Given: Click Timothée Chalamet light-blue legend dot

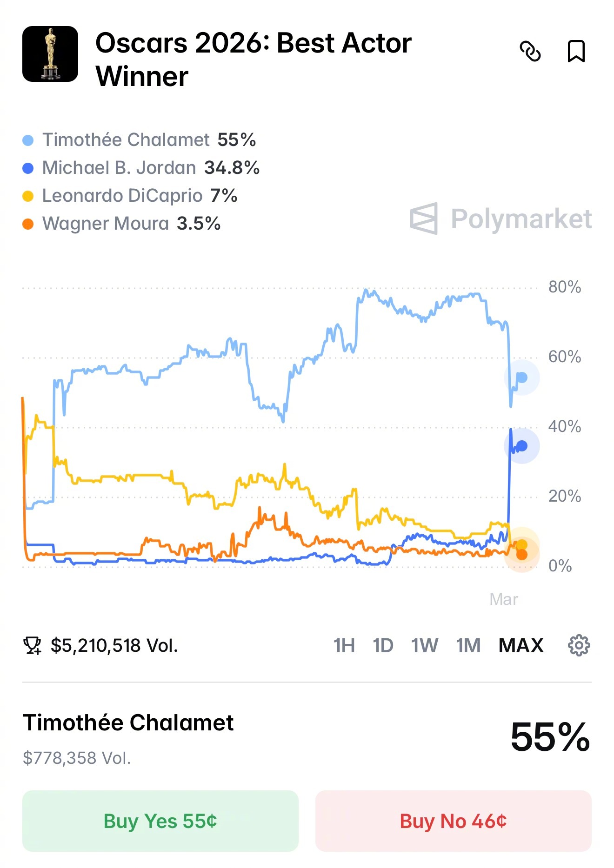Looking at the screenshot, I should (x=28, y=140).
